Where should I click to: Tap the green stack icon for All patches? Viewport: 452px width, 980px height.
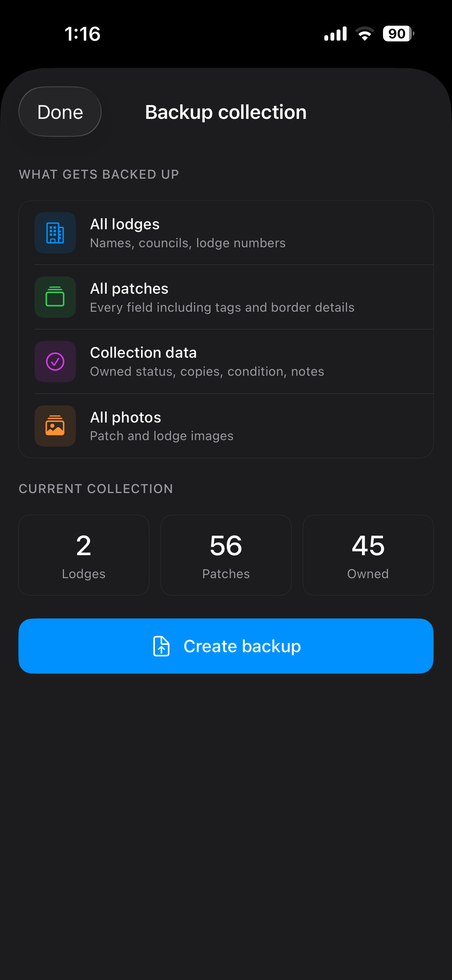tap(55, 297)
